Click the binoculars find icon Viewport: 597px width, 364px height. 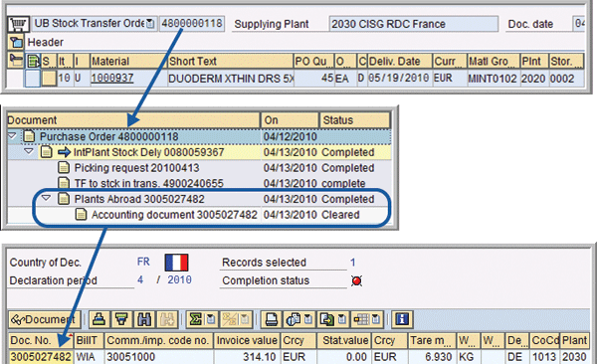click(144, 319)
